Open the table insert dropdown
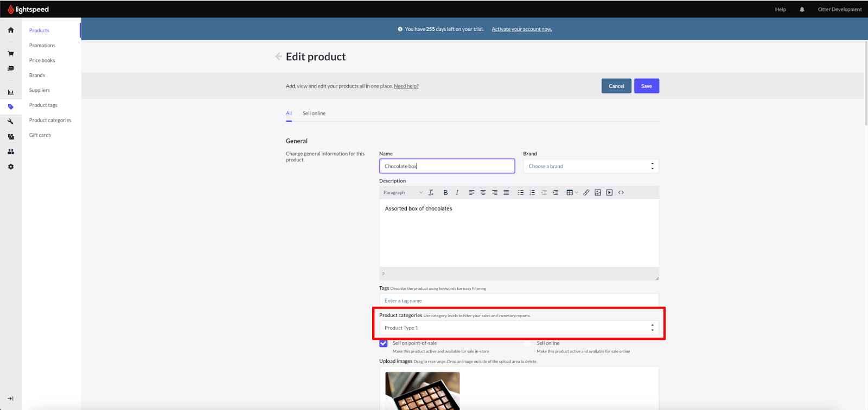The image size is (868, 410). [572, 192]
